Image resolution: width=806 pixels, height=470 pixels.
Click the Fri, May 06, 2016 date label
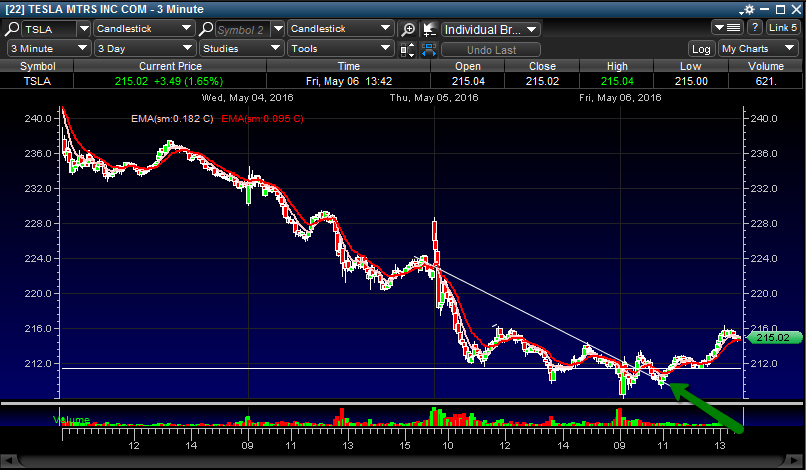[620, 98]
